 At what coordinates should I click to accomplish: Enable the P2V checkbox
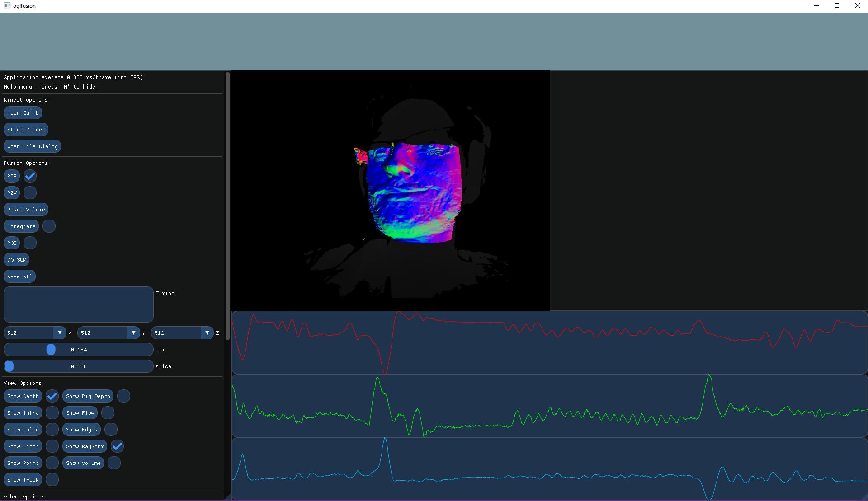30,193
